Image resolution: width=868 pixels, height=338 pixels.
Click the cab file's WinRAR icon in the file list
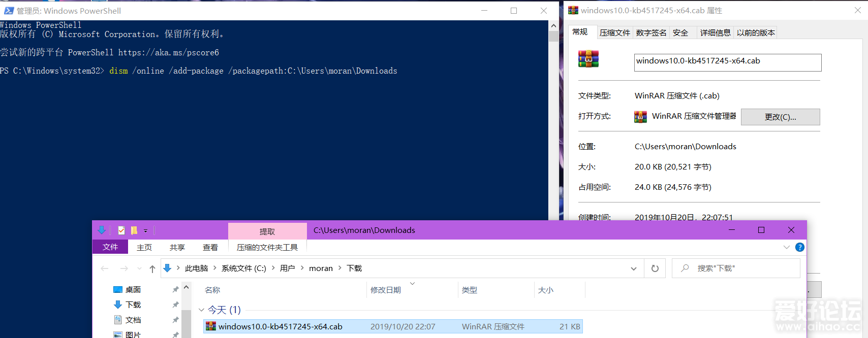coord(211,326)
